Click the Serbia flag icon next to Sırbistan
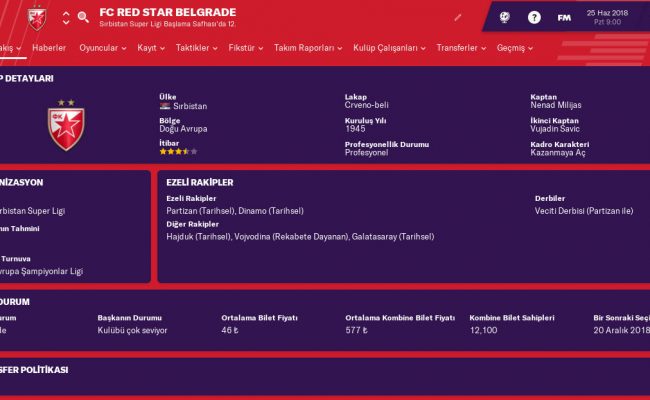 [x=163, y=106]
